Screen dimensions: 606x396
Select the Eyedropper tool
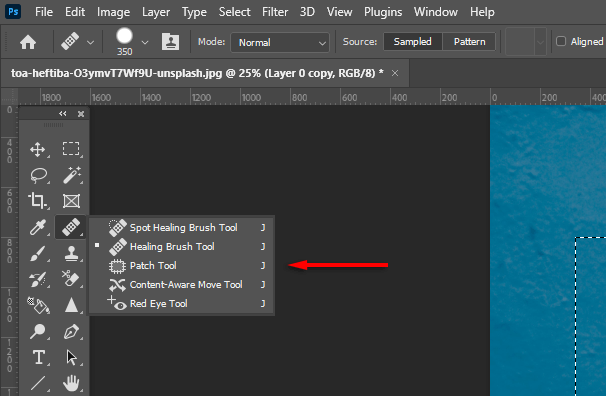38,227
